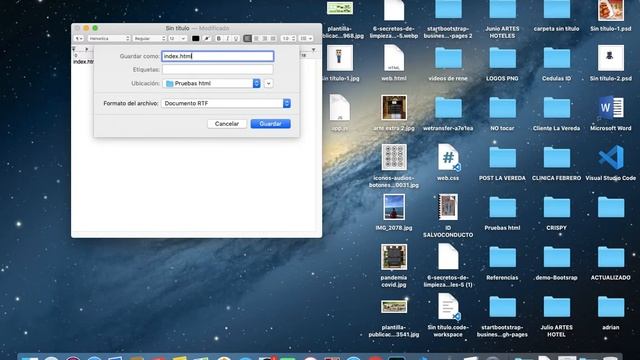Open the Helvetica font family dropdown
Viewport: 640px width, 360px height.
coord(109,38)
